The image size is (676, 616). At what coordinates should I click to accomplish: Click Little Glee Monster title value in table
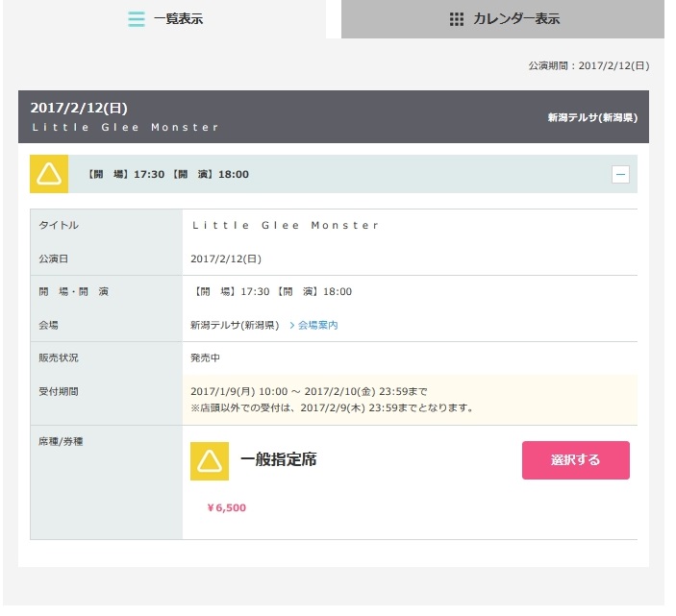(285, 225)
